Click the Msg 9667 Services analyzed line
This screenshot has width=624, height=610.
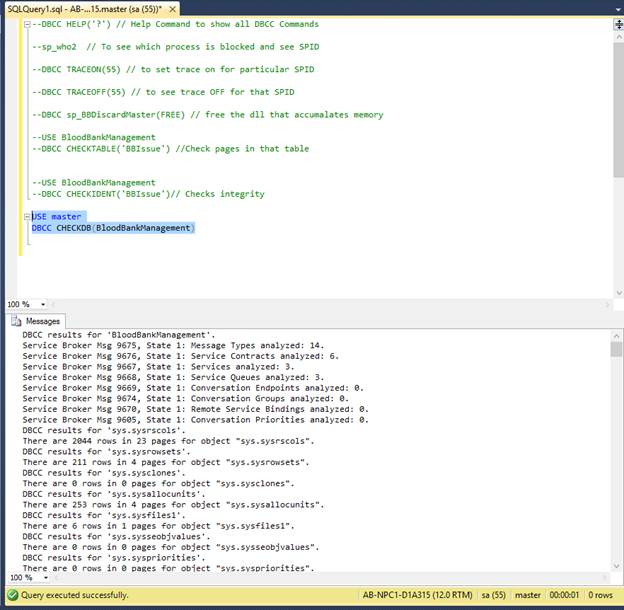click(x=158, y=367)
